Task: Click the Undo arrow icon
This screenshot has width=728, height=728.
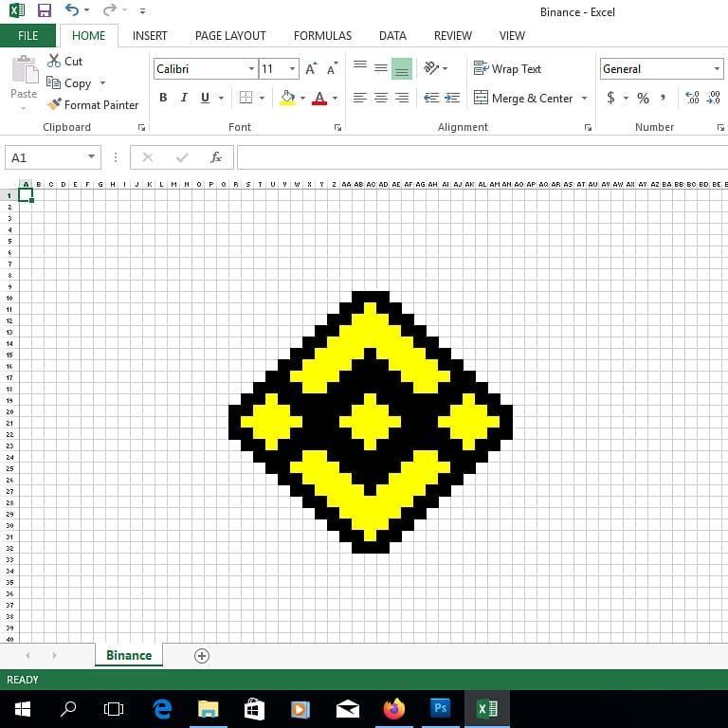Action: point(71,9)
